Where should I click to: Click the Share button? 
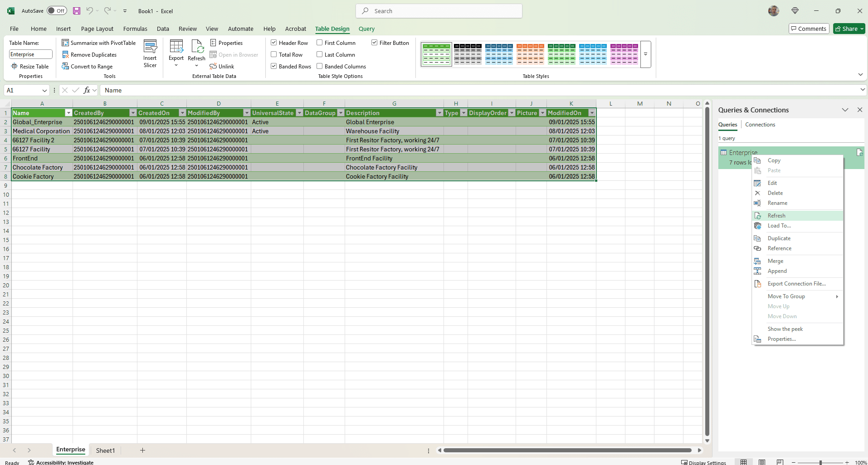click(x=848, y=29)
